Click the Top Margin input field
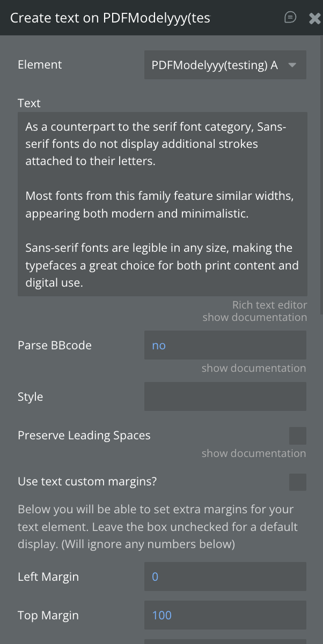 [225, 615]
